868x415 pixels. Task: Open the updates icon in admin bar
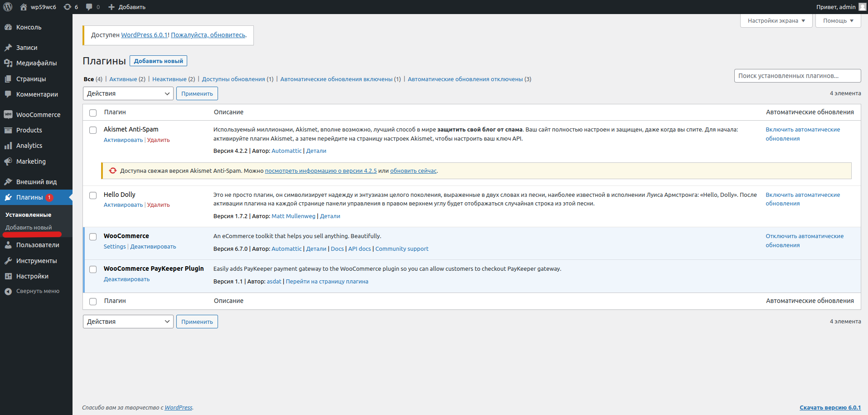coord(68,7)
